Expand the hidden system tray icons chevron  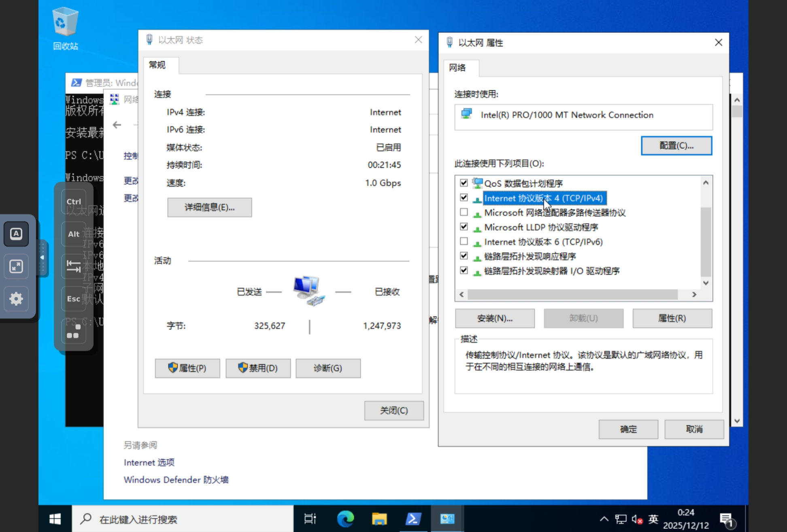coord(604,519)
